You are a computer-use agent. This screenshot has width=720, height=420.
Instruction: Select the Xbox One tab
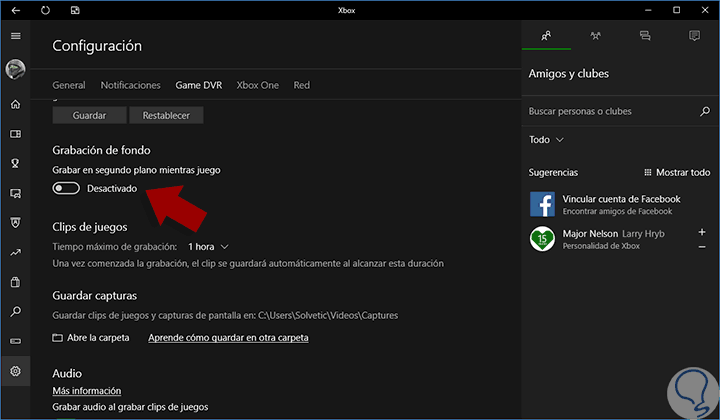258,85
